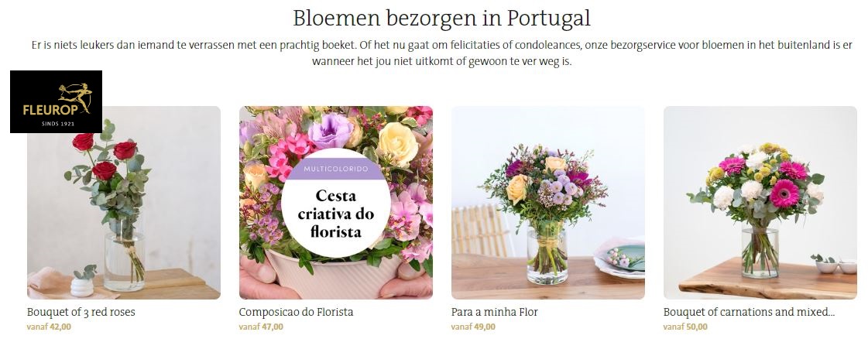This screenshot has height=339, width=868.
Task: Open Bouquet of carnations and mixed link
Action: [749, 312]
